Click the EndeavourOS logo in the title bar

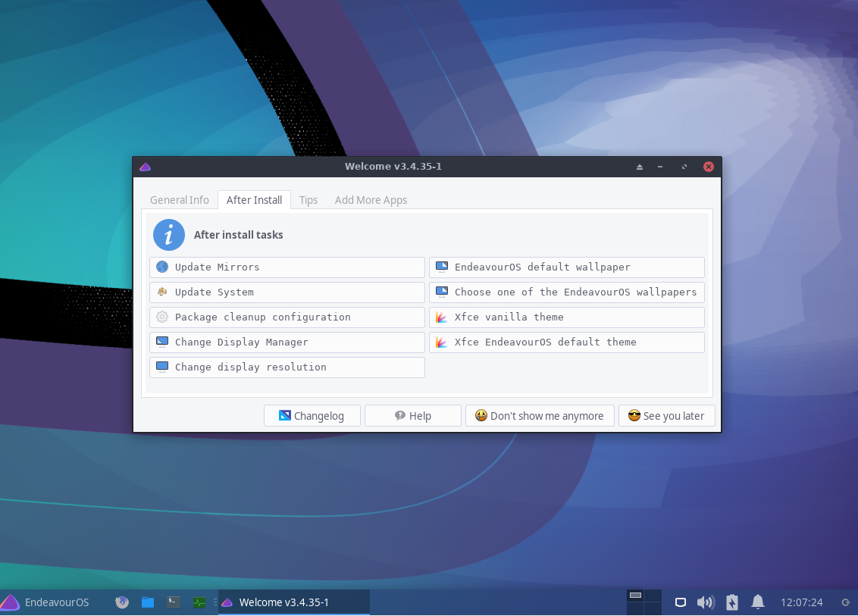[145, 167]
